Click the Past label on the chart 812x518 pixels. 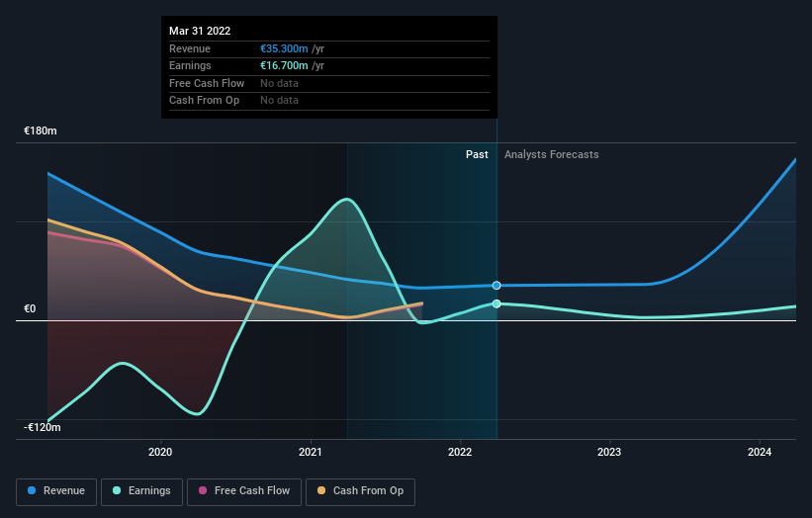(477, 154)
